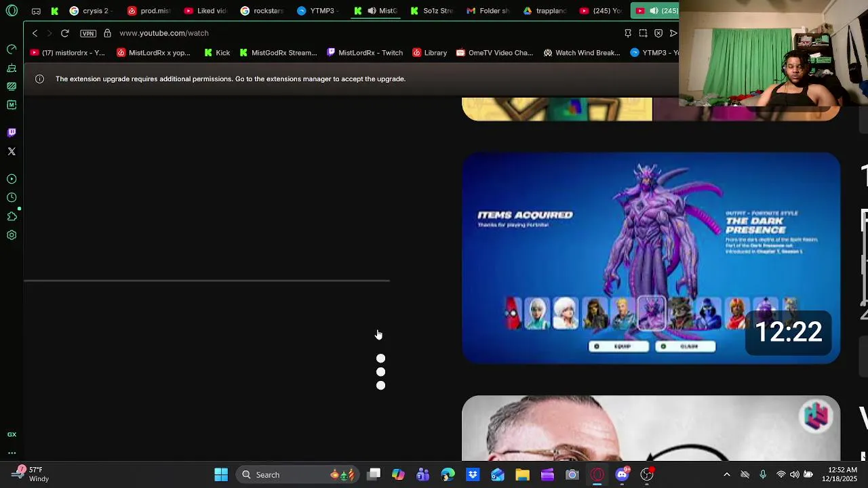The width and height of the screenshot is (868, 488).
Task: Open 'Watch Wind Break...' bookmark
Action: click(582, 53)
